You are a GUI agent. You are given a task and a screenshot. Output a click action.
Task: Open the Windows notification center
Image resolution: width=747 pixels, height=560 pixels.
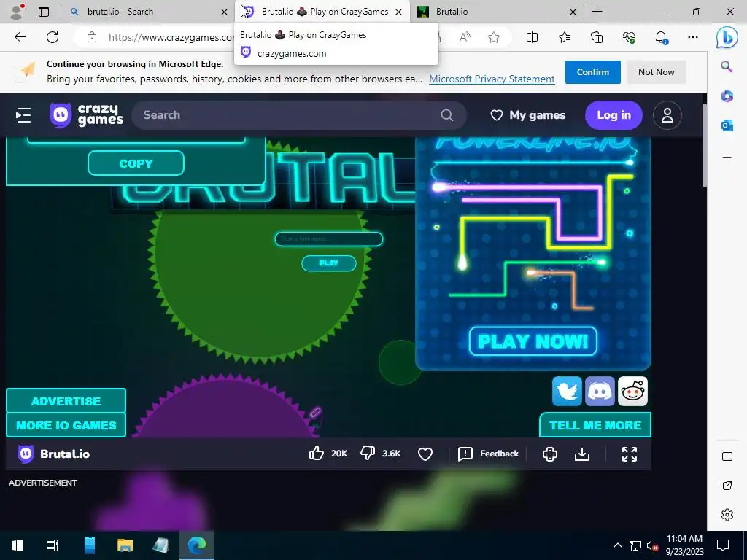[723, 545]
